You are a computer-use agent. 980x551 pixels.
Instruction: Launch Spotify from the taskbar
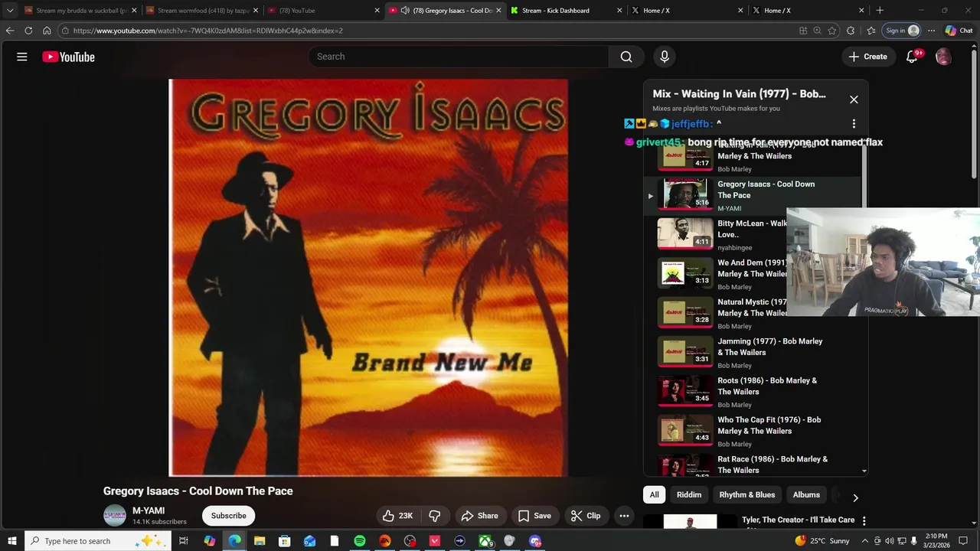(360, 541)
